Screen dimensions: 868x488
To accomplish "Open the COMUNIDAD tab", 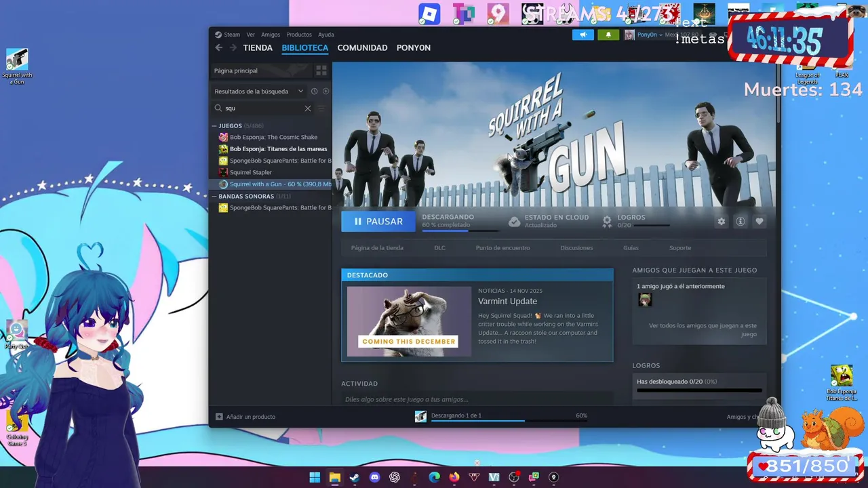I will tap(363, 47).
